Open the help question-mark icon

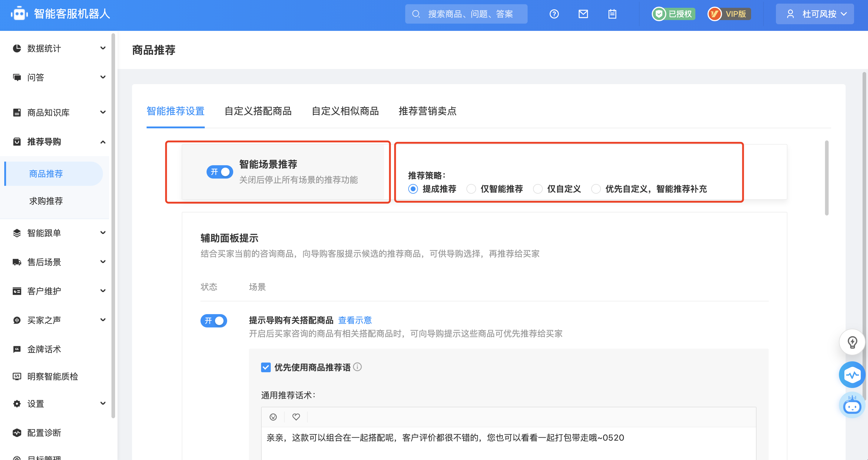tap(554, 14)
